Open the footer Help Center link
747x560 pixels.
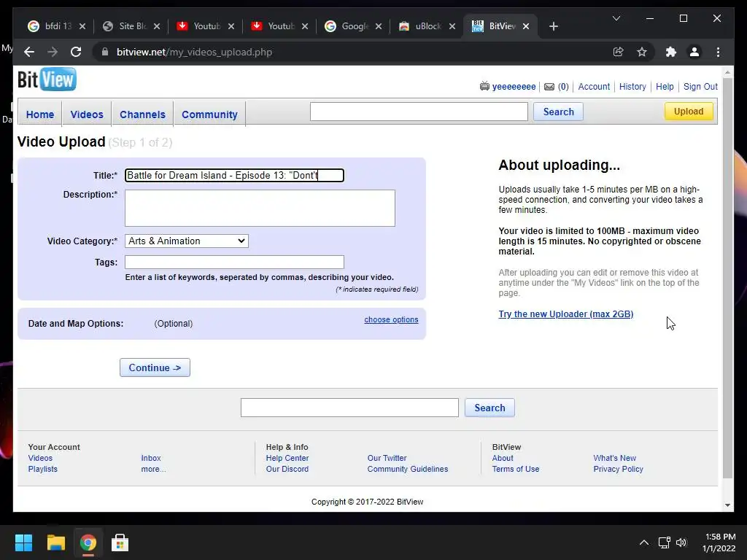[287, 458]
